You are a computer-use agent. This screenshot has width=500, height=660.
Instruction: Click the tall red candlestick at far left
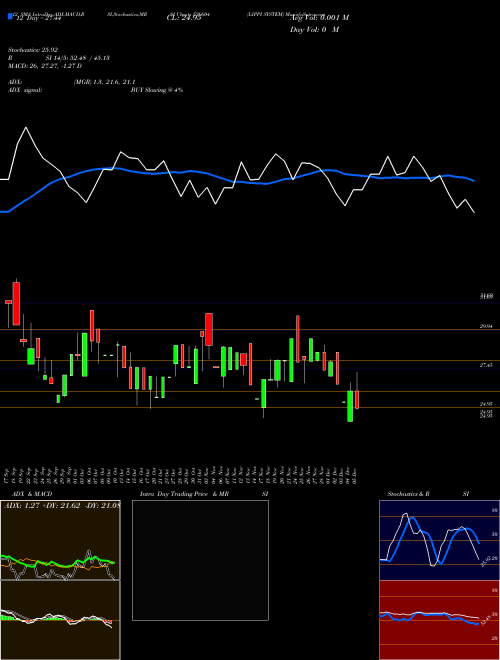(x=16, y=303)
